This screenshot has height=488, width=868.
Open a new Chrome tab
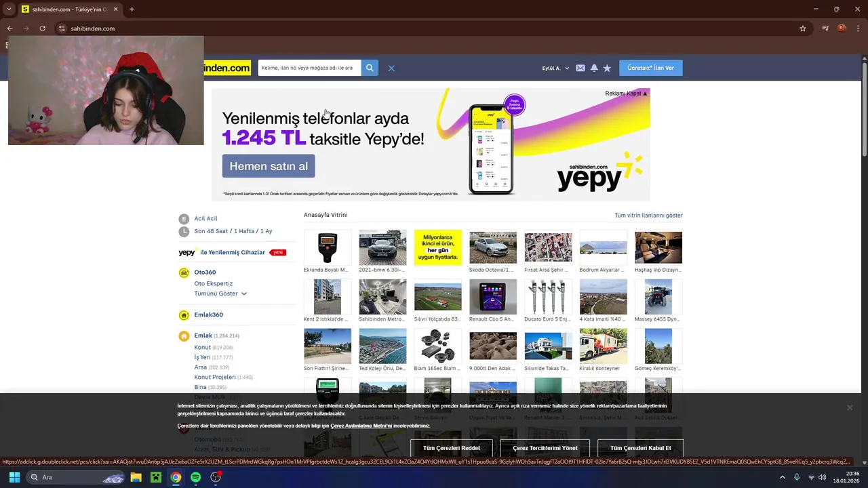[x=132, y=9]
